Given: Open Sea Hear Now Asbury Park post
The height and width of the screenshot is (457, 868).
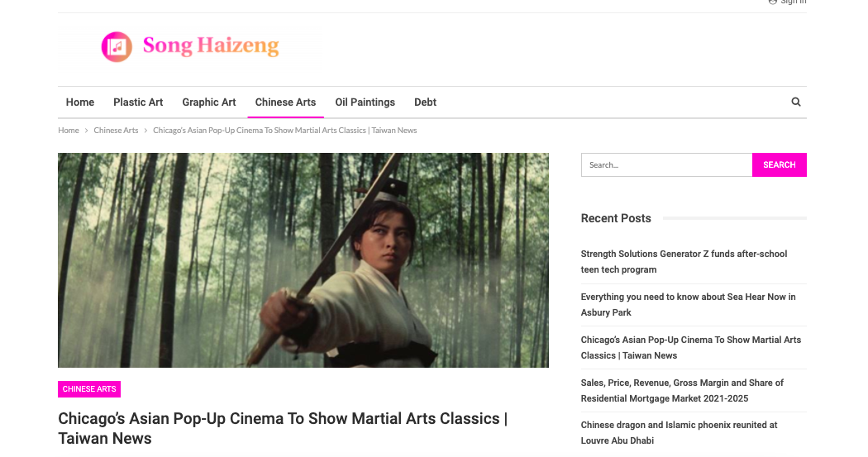Looking at the screenshot, I should coord(688,305).
